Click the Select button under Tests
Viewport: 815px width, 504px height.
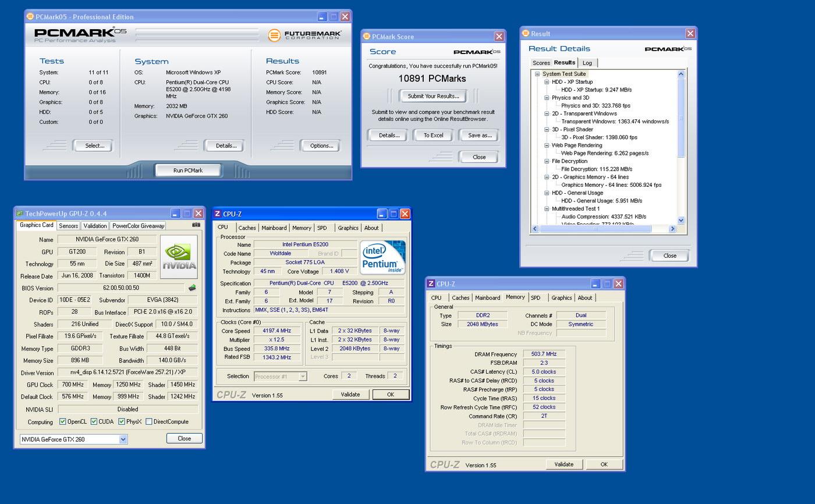pos(94,145)
